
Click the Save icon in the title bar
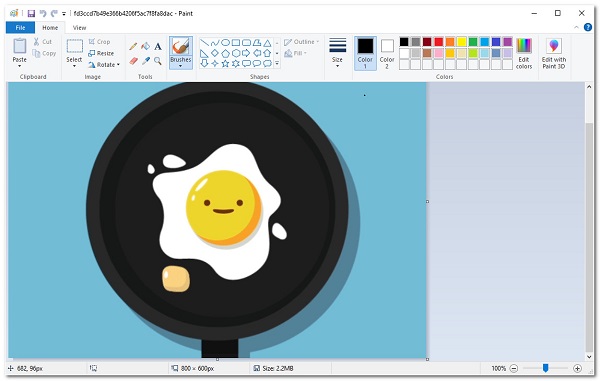tap(31, 13)
